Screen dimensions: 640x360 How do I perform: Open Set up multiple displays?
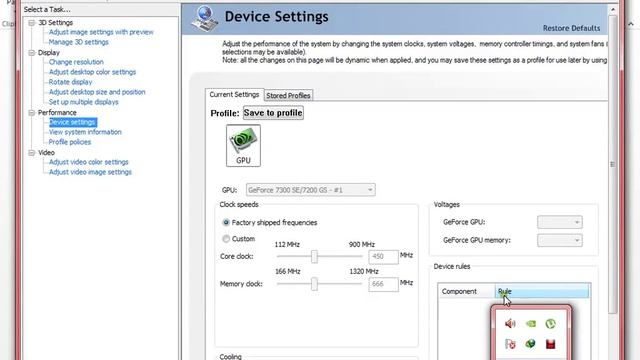[x=84, y=102]
